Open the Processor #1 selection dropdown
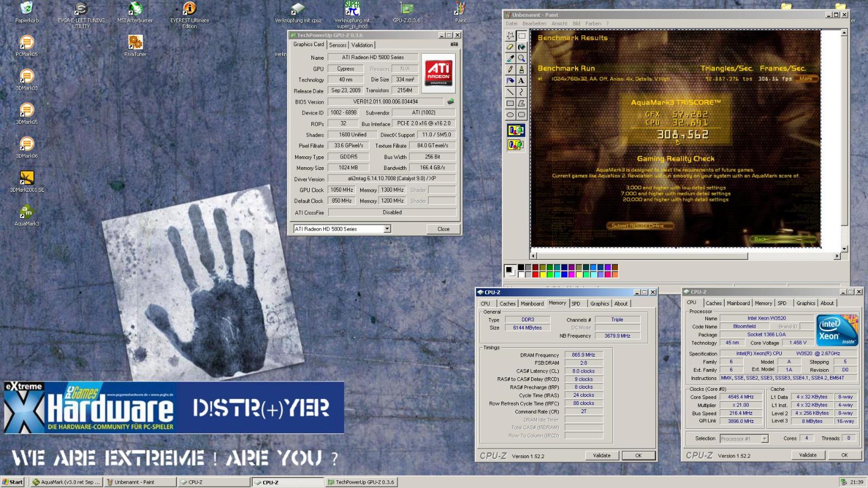The image size is (868, 488). [764, 439]
